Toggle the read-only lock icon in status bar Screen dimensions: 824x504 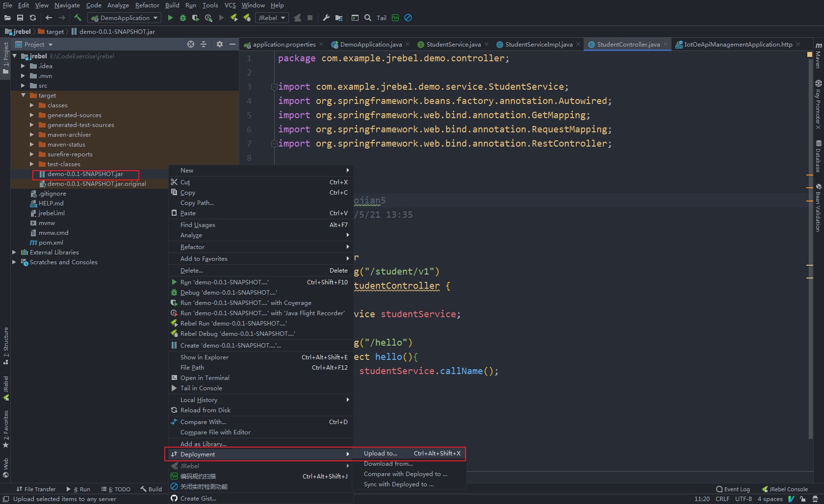(x=802, y=499)
